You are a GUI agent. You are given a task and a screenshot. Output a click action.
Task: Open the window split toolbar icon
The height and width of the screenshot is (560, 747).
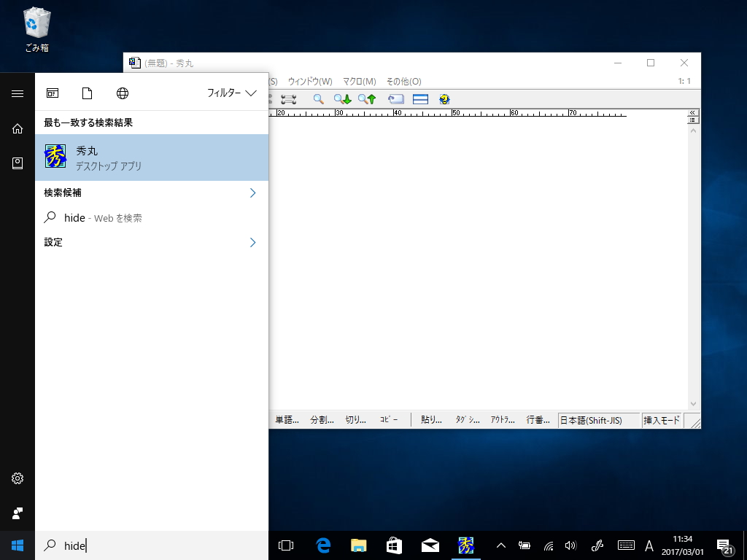[x=420, y=99]
